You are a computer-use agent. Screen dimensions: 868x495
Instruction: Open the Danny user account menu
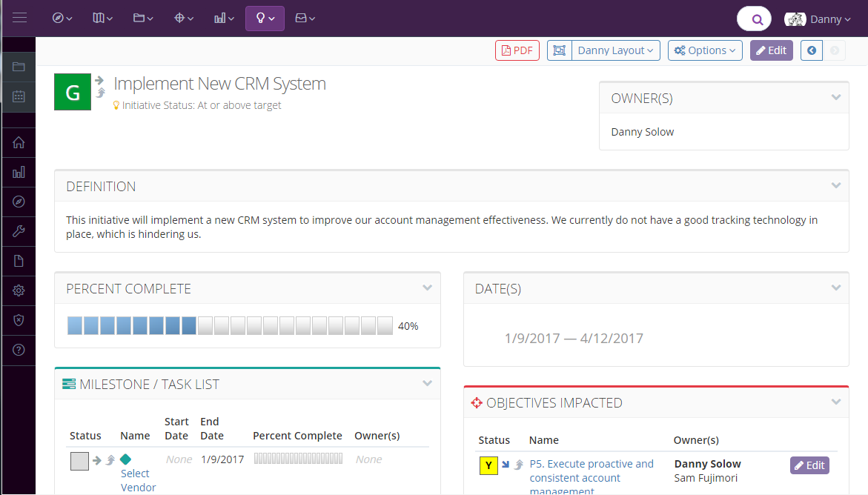point(818,19)
